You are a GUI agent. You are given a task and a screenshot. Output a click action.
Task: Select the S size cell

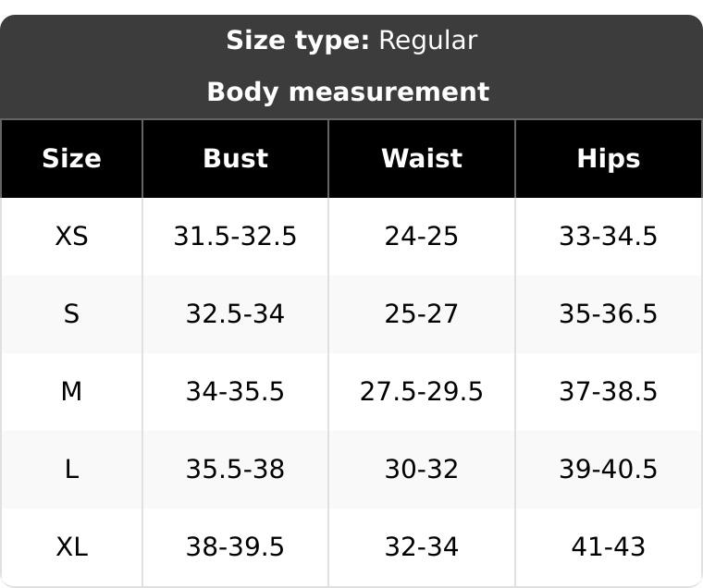click(72, 313)
